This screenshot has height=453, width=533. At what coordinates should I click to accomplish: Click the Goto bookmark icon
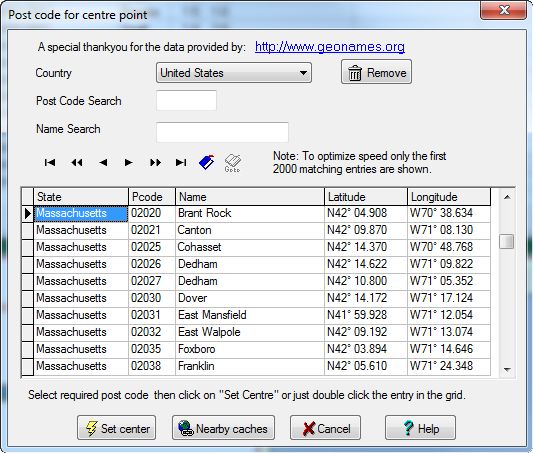233,163
